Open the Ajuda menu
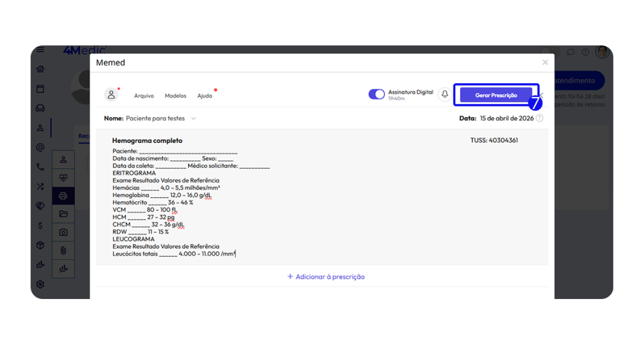The width and height of the screenshot is (644, 345). (204, 96)
